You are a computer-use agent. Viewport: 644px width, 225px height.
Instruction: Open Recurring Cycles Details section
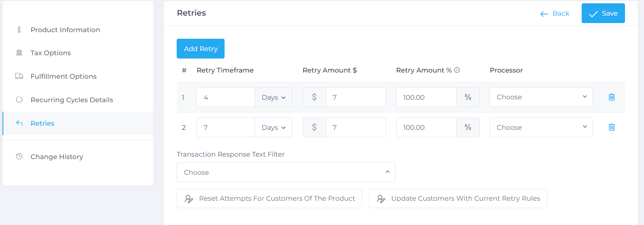pyautogui.click(x=78, y=100)
